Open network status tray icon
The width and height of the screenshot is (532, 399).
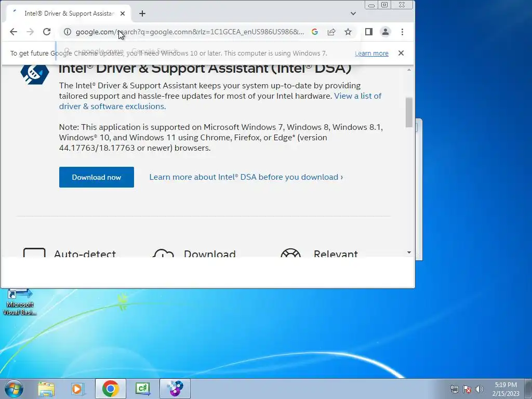pyautogui.click(x=454, y=389)
